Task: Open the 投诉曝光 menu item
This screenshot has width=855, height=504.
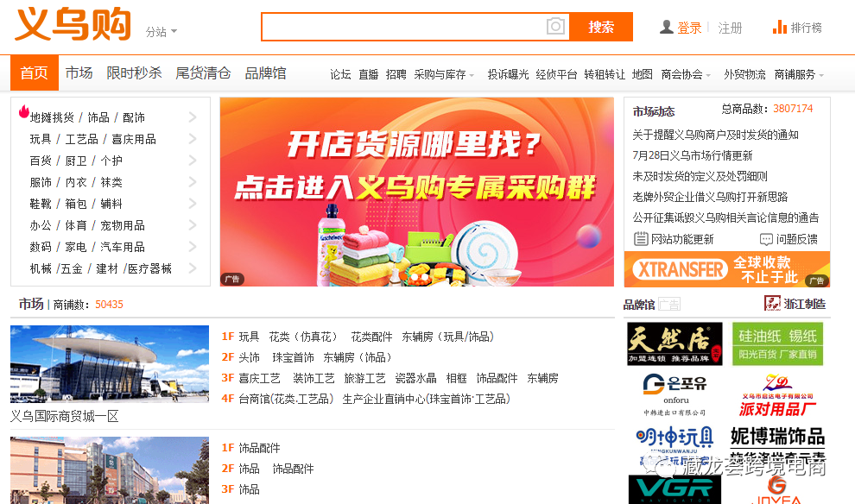Action: coord(508,74)
